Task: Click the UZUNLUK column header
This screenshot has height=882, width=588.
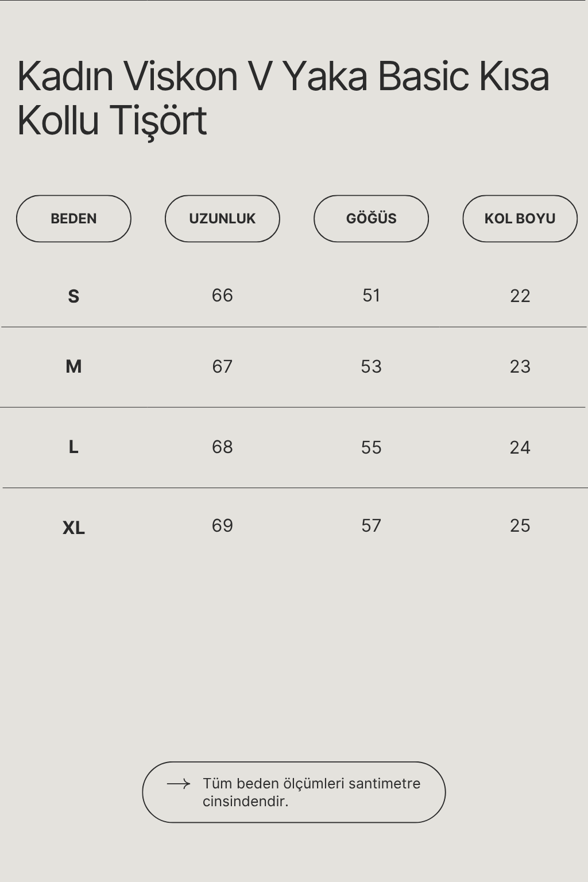Action: (x=222, y=219)
